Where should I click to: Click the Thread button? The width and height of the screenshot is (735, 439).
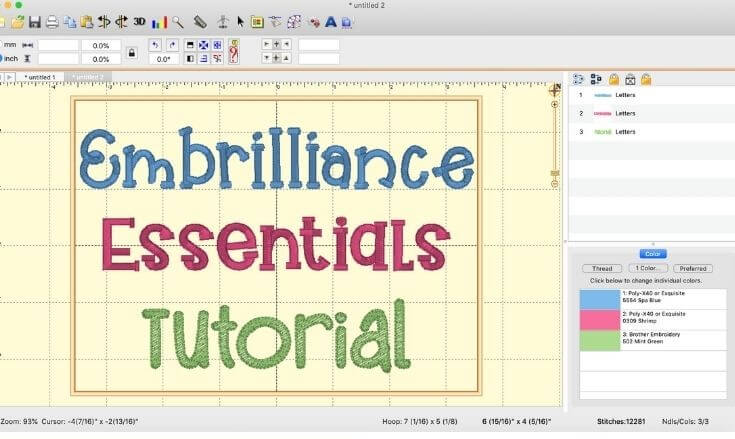click(x=602, y=268)
